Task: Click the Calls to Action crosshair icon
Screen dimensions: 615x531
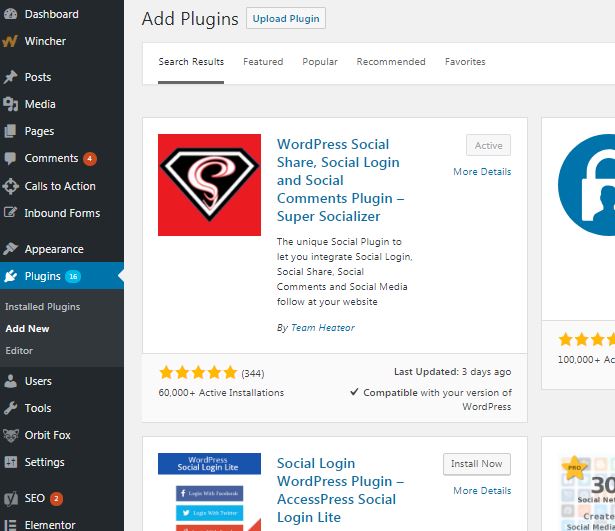Action: [11, 186]
